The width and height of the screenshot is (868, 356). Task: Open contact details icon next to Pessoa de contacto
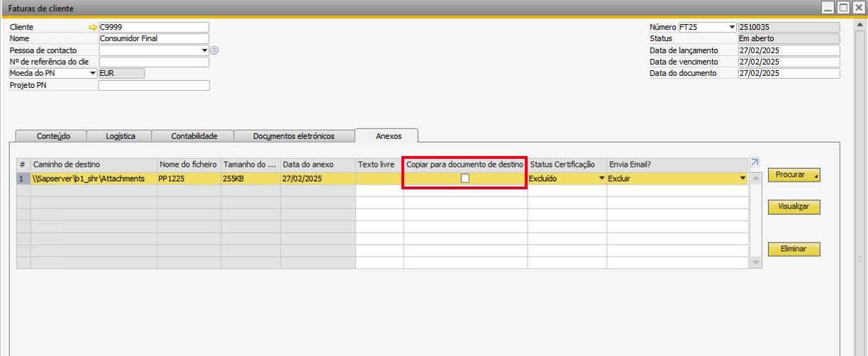(214, 50)
